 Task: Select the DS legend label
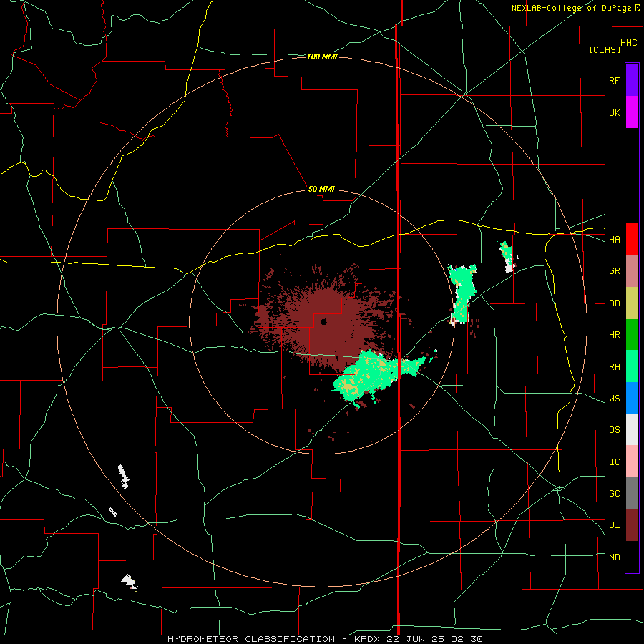[x=614, y=430]
